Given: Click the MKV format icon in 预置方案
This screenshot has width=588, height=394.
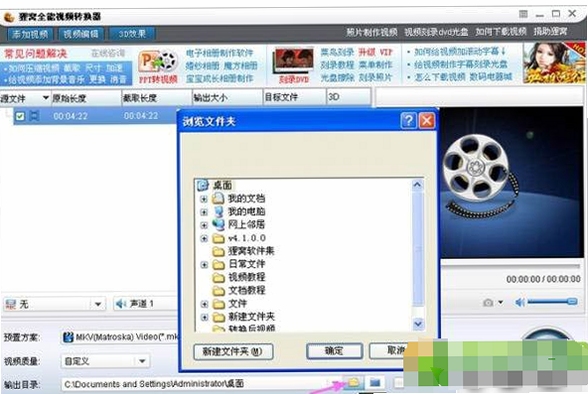Looking at the screenshot, I should pyautogui.click(x=68, y=337).
